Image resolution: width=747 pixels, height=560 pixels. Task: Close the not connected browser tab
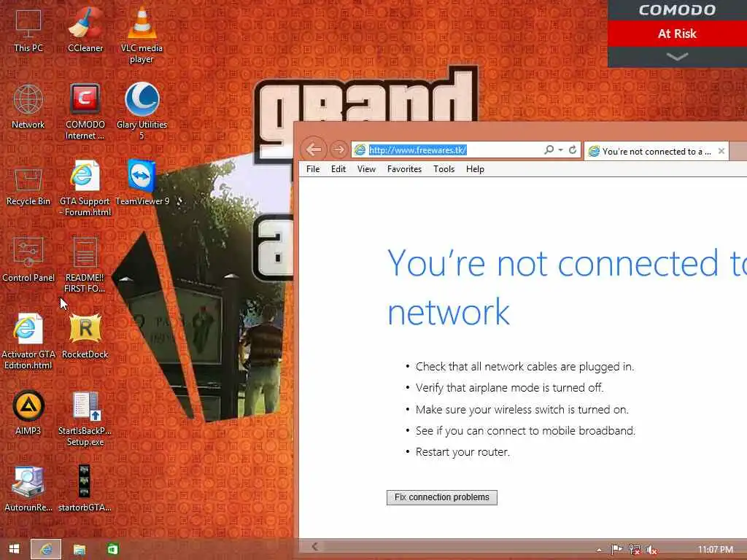(x=721, y=151)
